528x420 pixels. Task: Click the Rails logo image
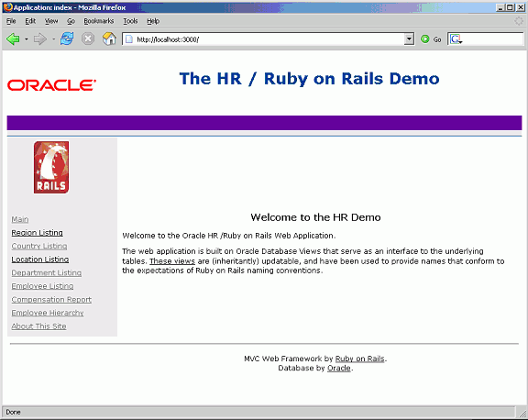coord(51,168)
